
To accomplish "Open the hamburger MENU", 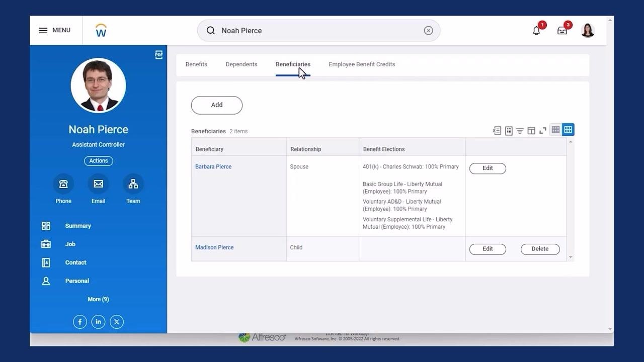I will (x=55, y=30).
